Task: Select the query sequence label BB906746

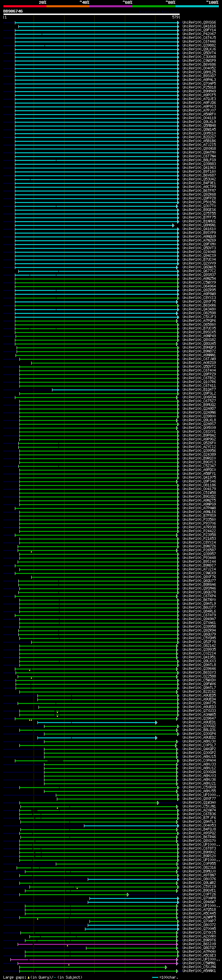Action: click(13, 11)
